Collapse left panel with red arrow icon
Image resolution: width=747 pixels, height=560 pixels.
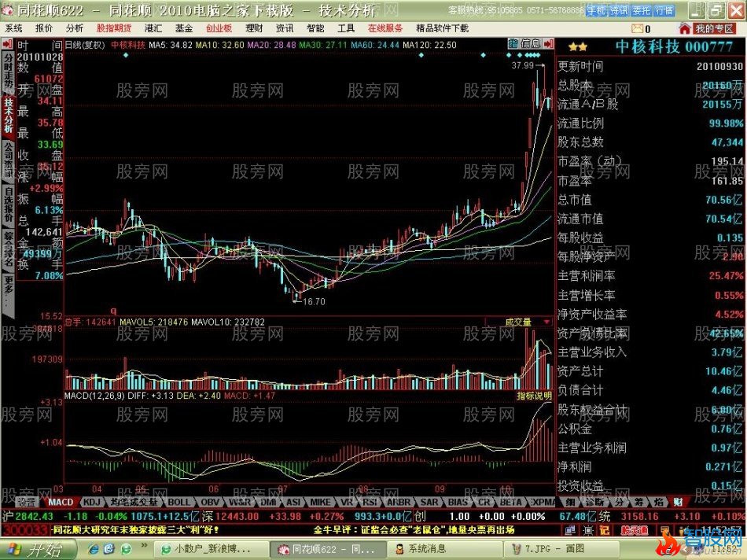(x=7, y=46)
